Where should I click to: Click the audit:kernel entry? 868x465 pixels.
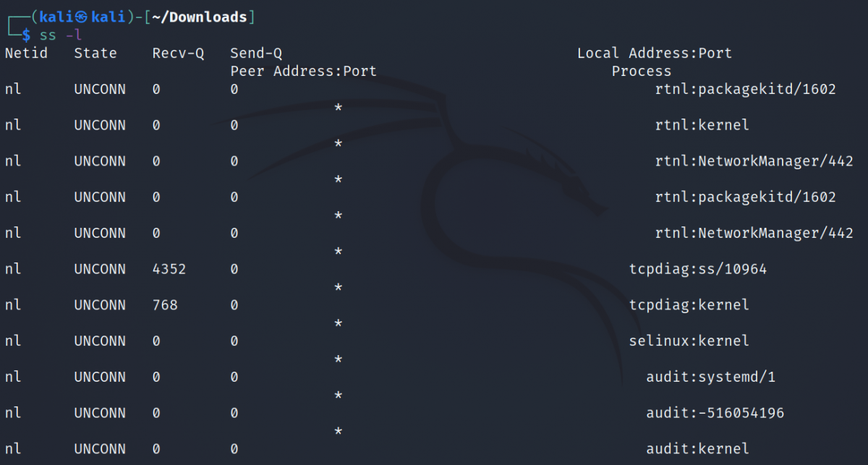pos(697,449)
